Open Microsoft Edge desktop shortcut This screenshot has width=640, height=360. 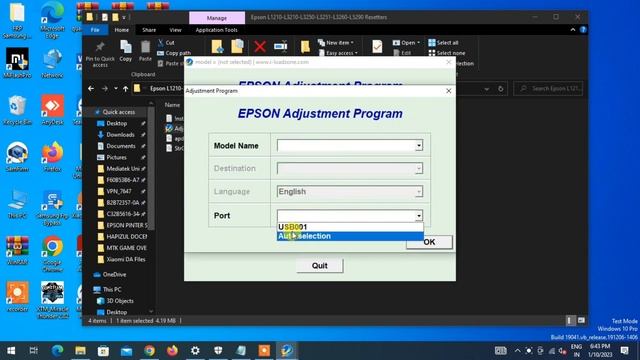[52, 19]
